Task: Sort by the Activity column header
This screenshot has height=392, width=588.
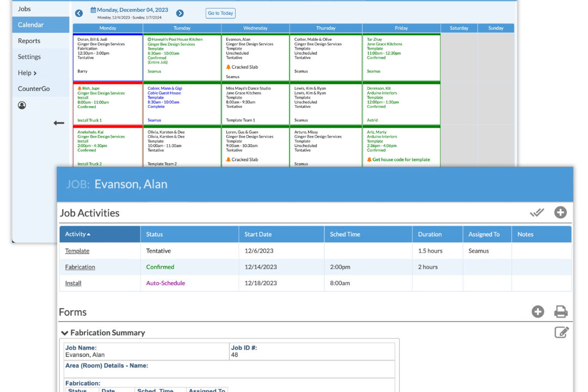Action: 78,234
